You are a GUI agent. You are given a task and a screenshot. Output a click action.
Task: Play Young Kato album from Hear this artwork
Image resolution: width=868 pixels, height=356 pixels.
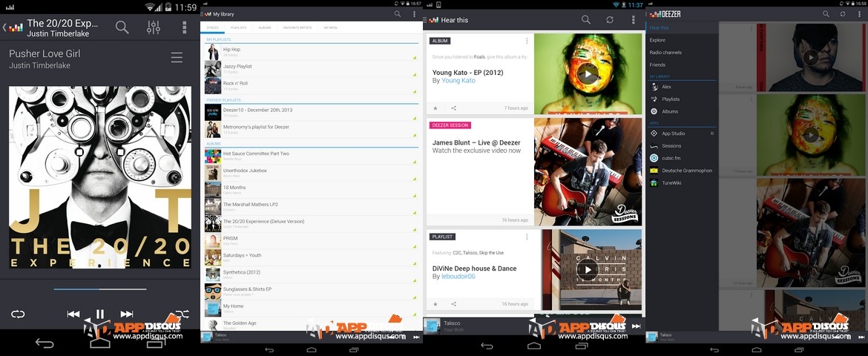(588, 73)
